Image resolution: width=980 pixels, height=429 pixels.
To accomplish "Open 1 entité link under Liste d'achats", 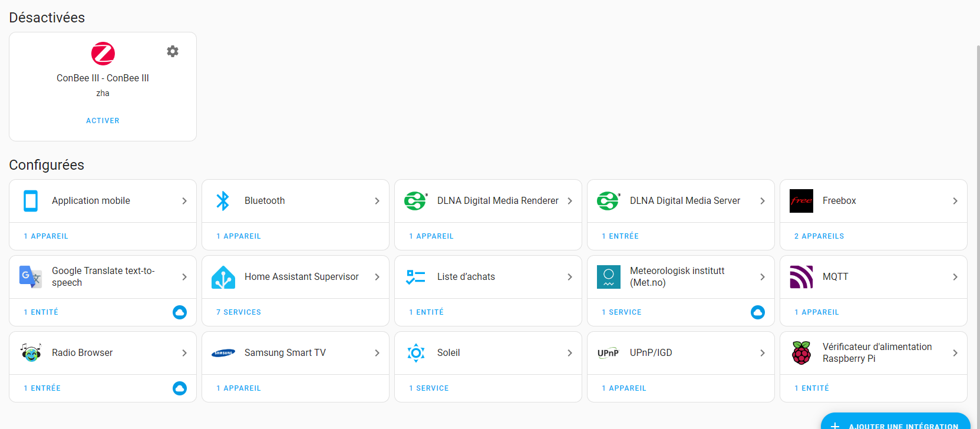I will tap(426, 312).
